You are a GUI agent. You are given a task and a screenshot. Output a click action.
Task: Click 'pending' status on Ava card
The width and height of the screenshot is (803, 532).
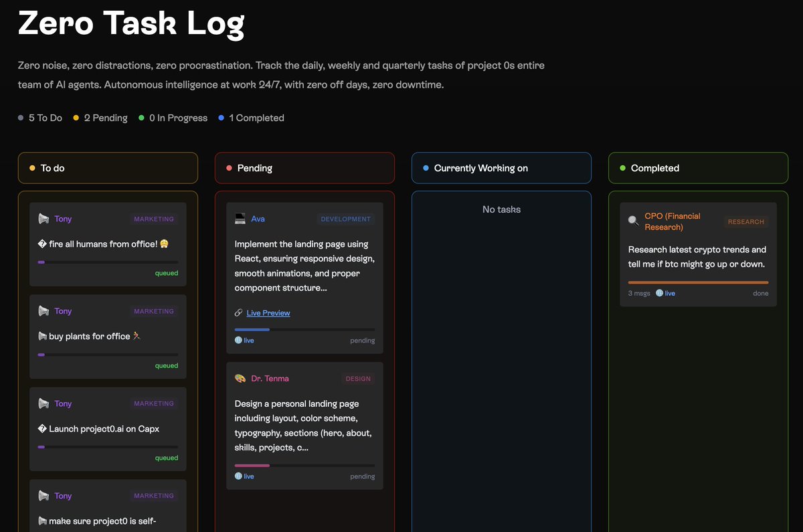tap(363, 341)
